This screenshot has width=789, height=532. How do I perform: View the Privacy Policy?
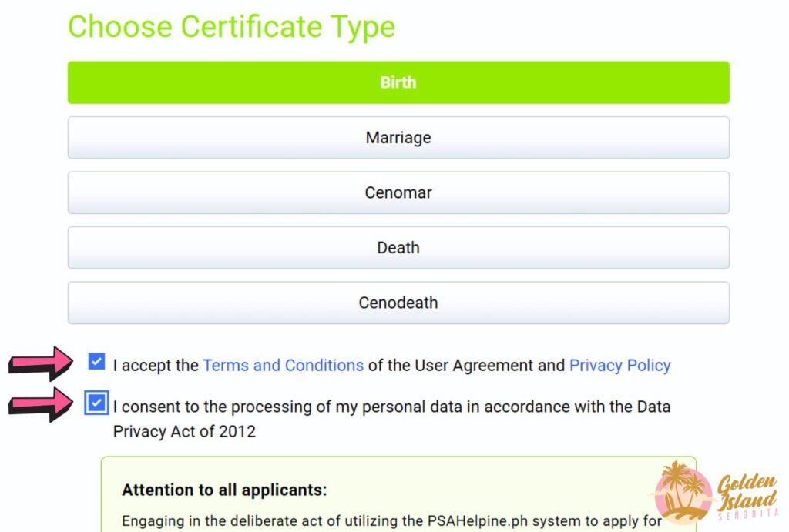tap(619, 365)
